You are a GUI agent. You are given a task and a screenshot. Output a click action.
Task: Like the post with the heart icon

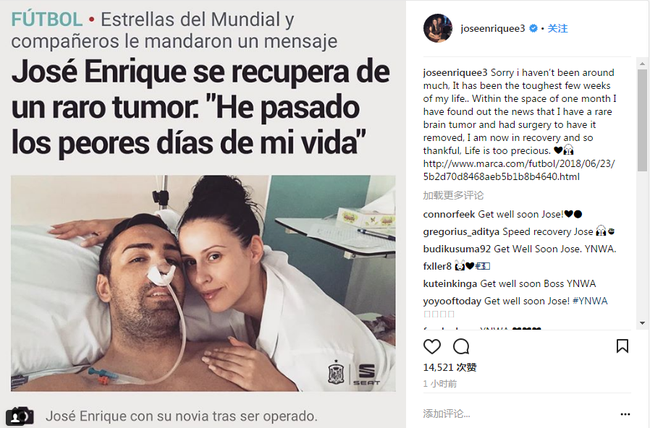432,346
